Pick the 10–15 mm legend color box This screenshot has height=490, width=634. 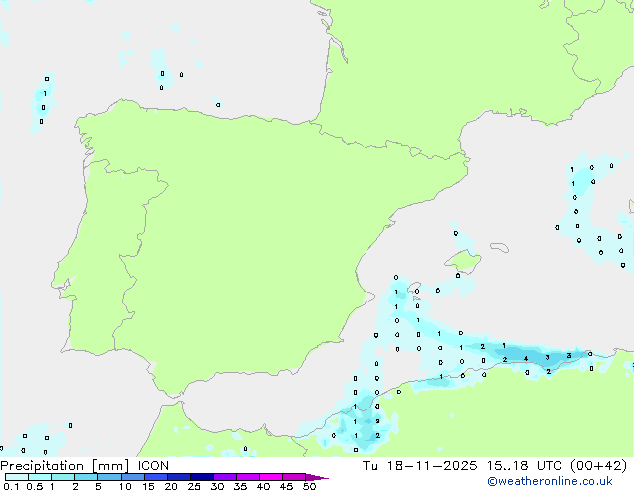132,477
